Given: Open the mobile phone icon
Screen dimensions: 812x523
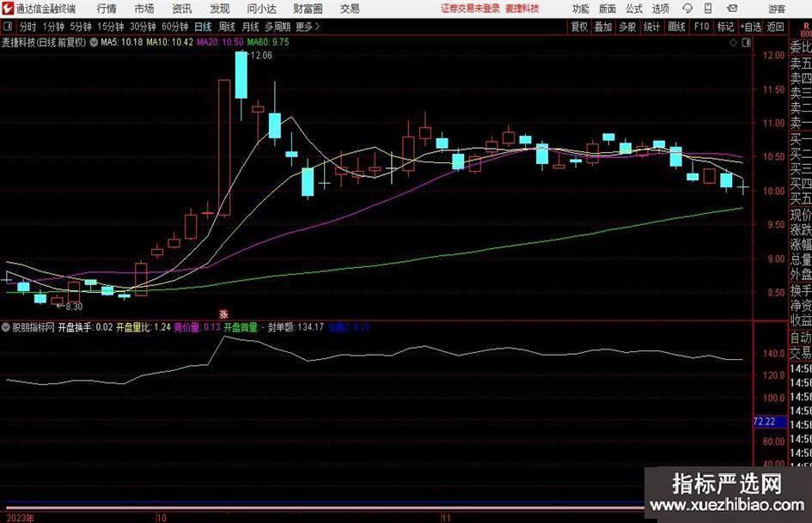Looking at the screenshot, I should pyautogui.click(x=708, y=9).
